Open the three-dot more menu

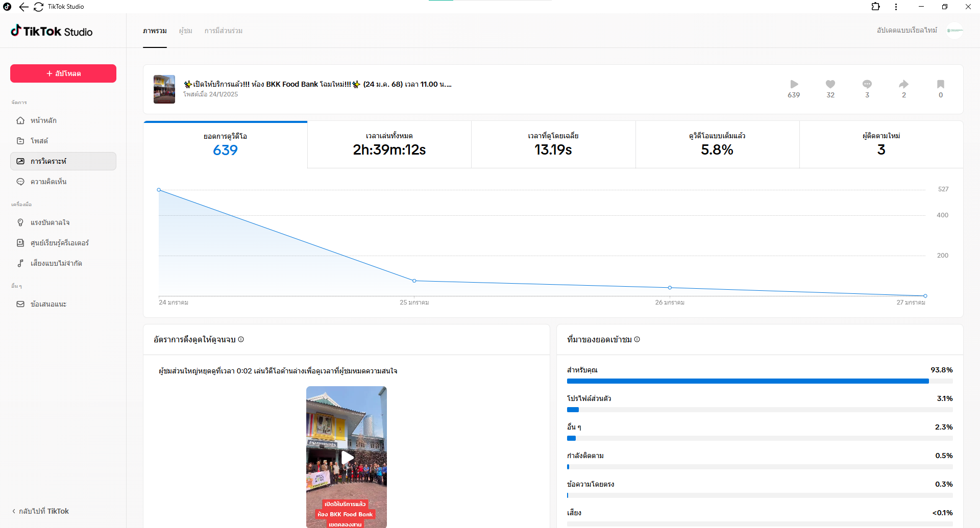pos(896,7)
